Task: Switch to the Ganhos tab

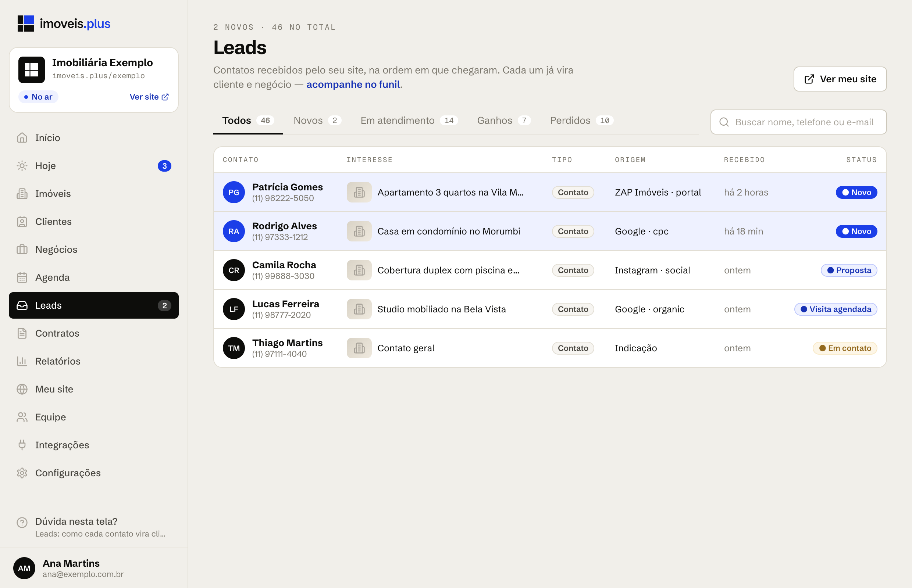Action: 504,121
